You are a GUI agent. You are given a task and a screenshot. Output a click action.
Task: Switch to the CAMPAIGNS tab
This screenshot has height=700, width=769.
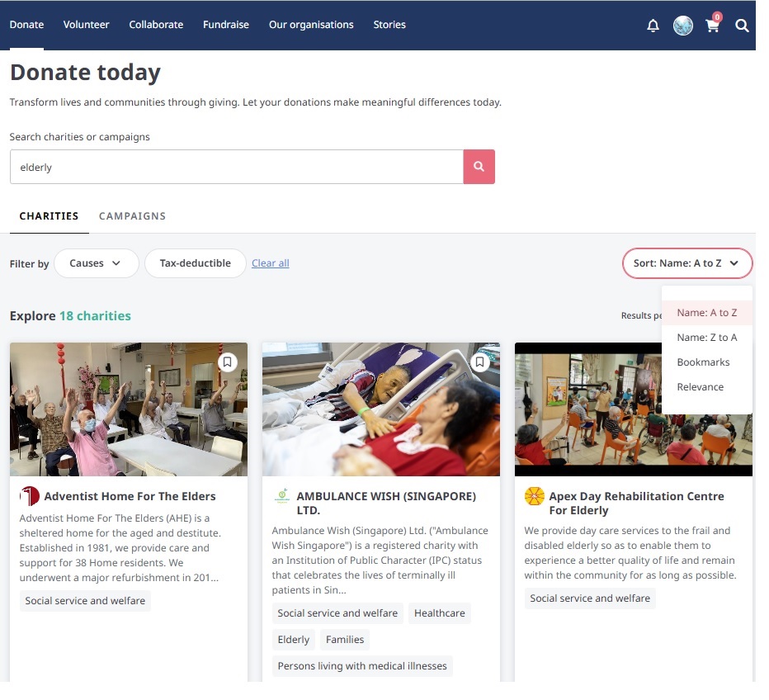pos(132,215)
